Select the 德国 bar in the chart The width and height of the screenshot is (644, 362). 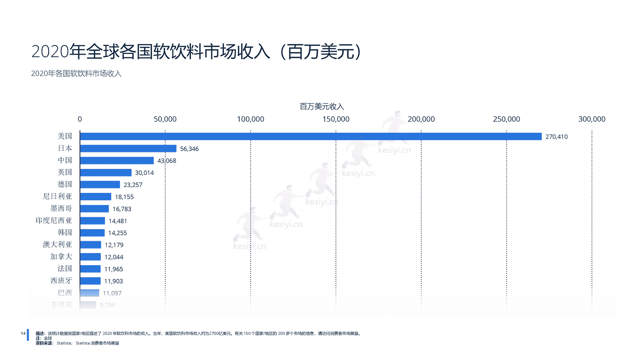[x=100, y=185]
